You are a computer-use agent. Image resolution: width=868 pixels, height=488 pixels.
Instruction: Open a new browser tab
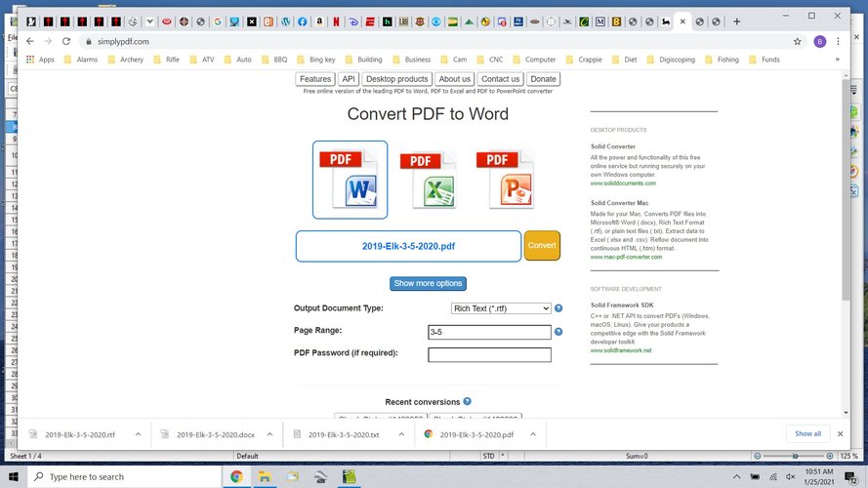pos(737,21)
